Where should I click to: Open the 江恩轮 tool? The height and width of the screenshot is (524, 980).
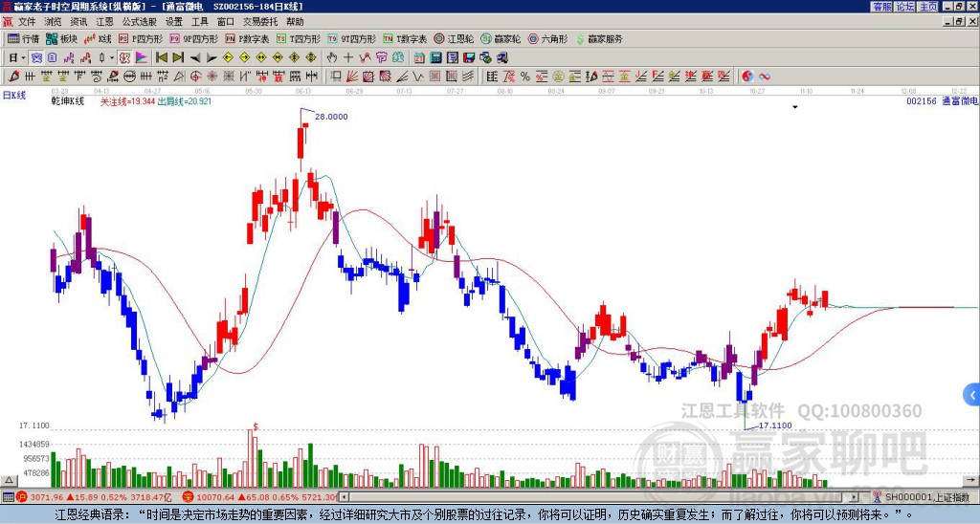click(x=454, y=38)
